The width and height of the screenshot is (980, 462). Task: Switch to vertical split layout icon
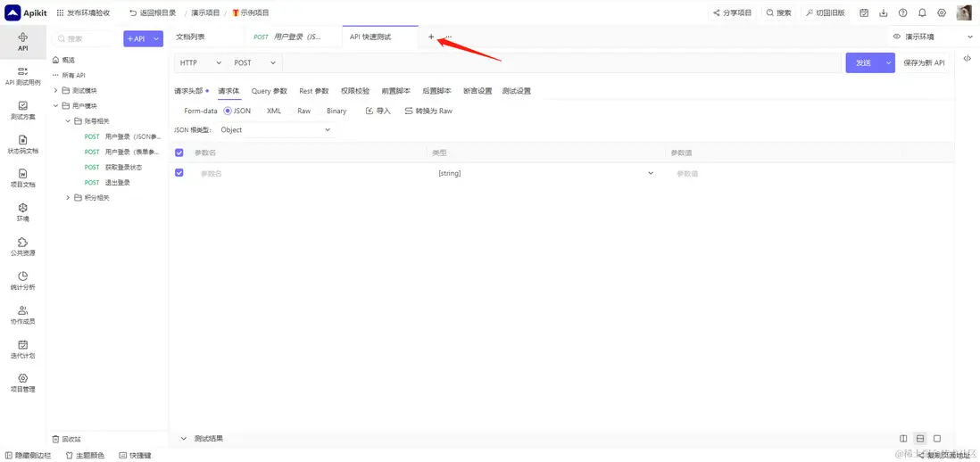pos(903,438)
